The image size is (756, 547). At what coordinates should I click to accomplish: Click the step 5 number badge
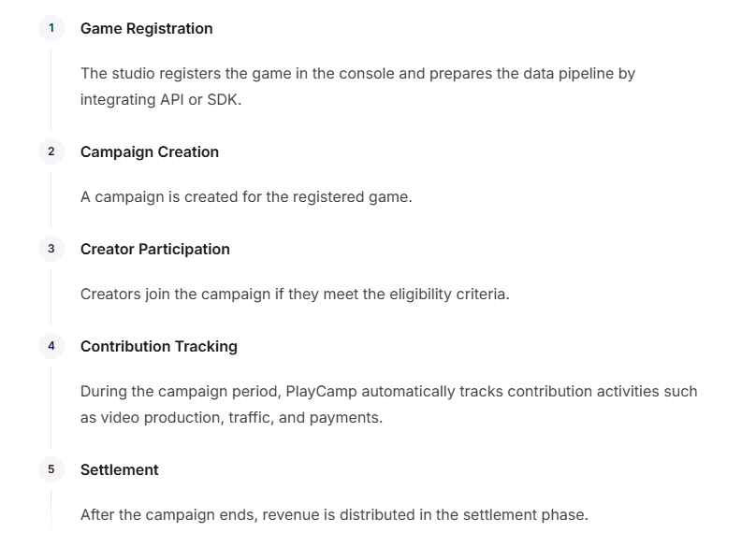(51, 469)
